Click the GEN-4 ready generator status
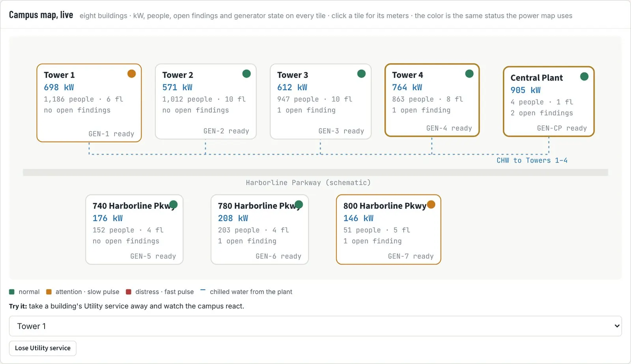Screen dimensions: 631x364 pyautogui.click(x=449, y=129)
